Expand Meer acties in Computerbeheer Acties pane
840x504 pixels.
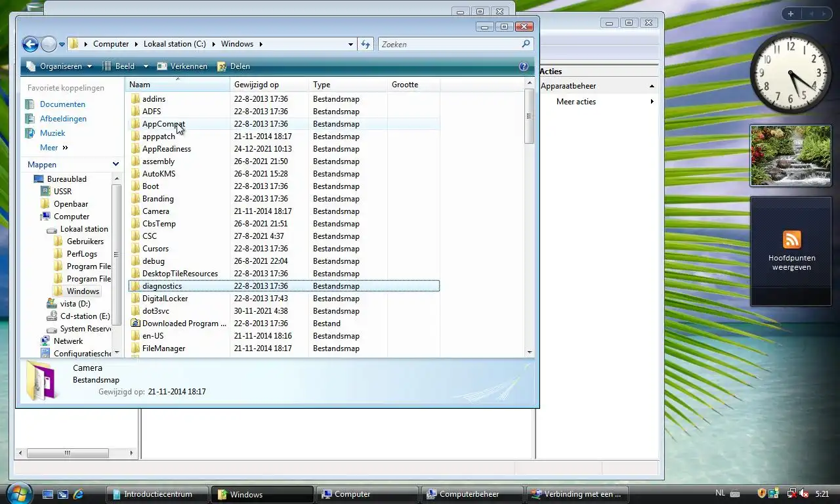click(x=652, y=102)
